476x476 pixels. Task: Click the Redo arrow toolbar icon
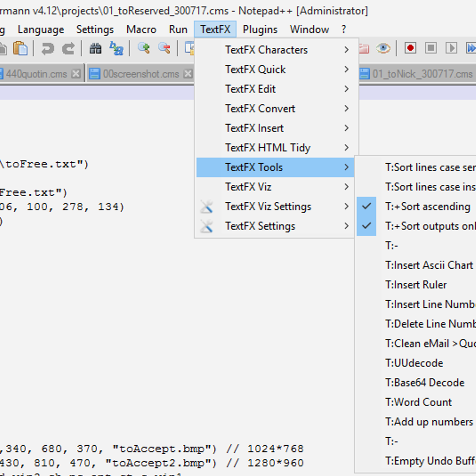(68, 48)
